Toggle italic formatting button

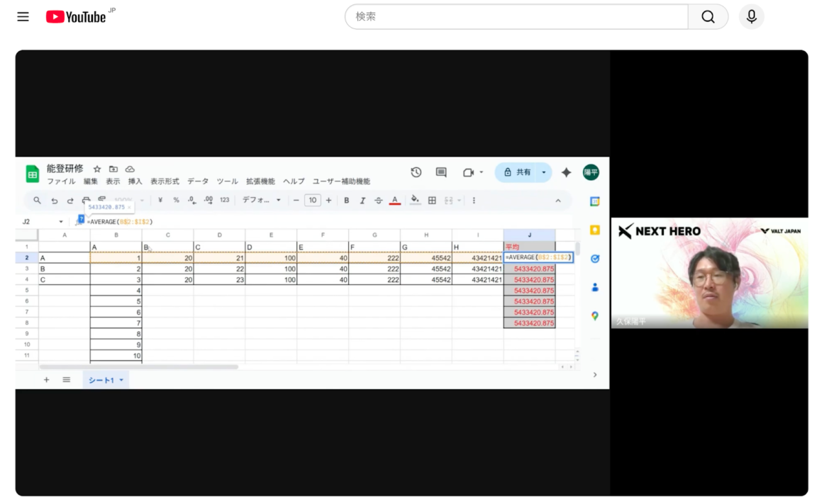click(362, 201)
